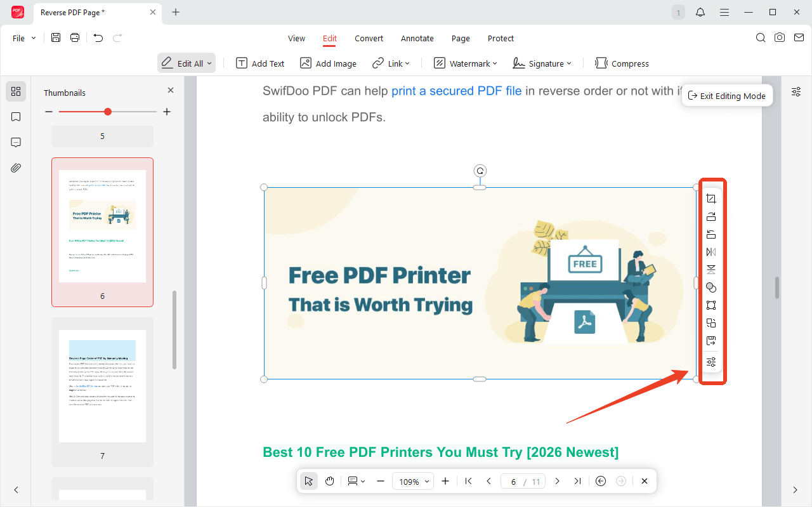The height and width of the screenshot is (507, 812).
Task: Rotate image clockwise in floating toolbar
Action: pyautogui.click(x=711, y=217)
